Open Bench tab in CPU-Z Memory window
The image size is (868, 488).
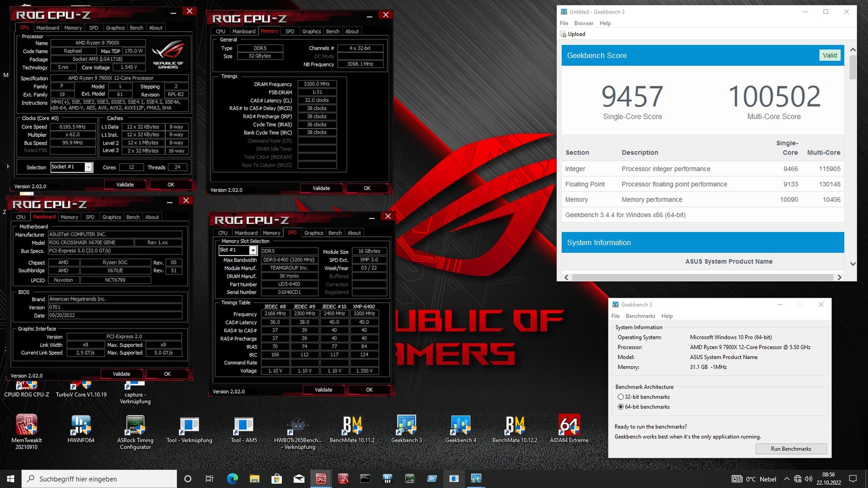click(333, 31)
